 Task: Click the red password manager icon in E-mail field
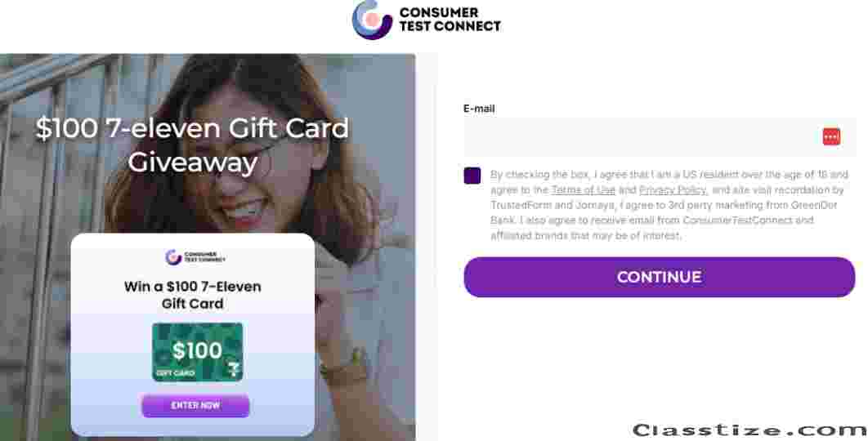point(831,136)
